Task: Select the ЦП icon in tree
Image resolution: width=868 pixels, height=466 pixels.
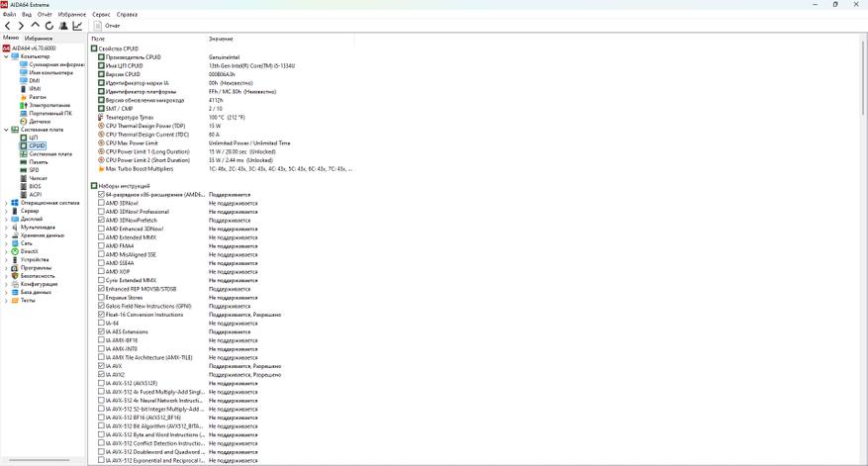Action: coord(23,138)
